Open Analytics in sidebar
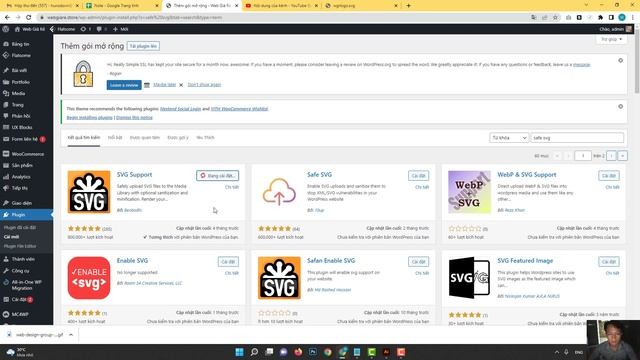 pyautogui.click(x=21, y=177)
